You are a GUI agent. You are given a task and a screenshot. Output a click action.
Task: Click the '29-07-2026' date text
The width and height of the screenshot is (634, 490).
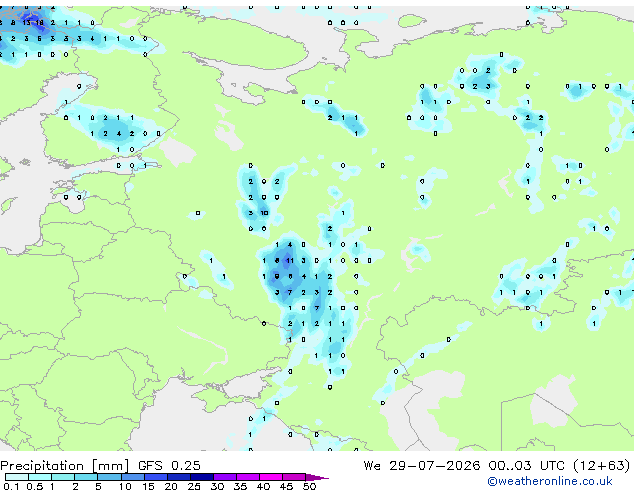click(435, 466)
